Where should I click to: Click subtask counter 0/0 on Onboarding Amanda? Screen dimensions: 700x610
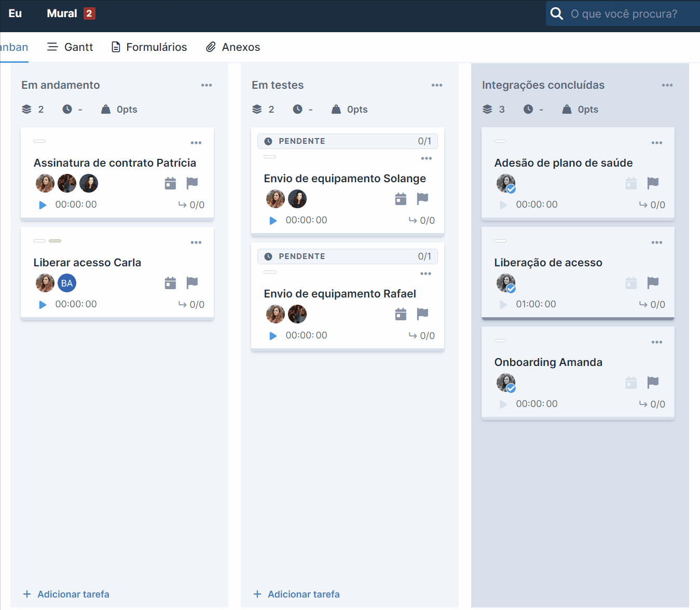(x=652, y=404)
